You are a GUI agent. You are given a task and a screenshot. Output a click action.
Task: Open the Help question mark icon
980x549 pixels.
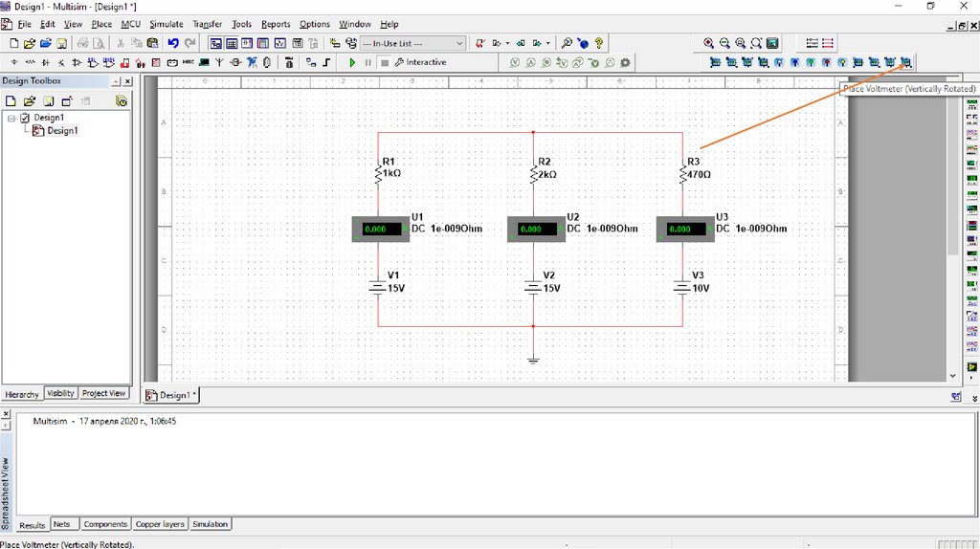(599, 43)
